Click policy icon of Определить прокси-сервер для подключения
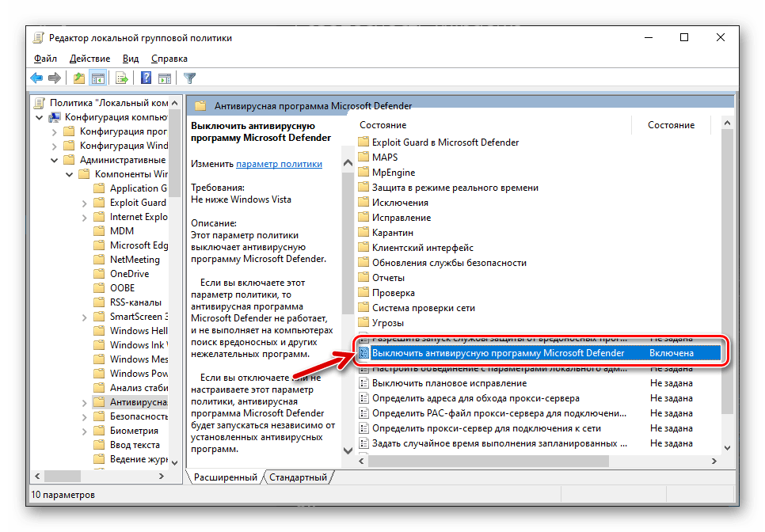This screenshot has width=765, height=532. pyautogui.click(x=363, y=428)
